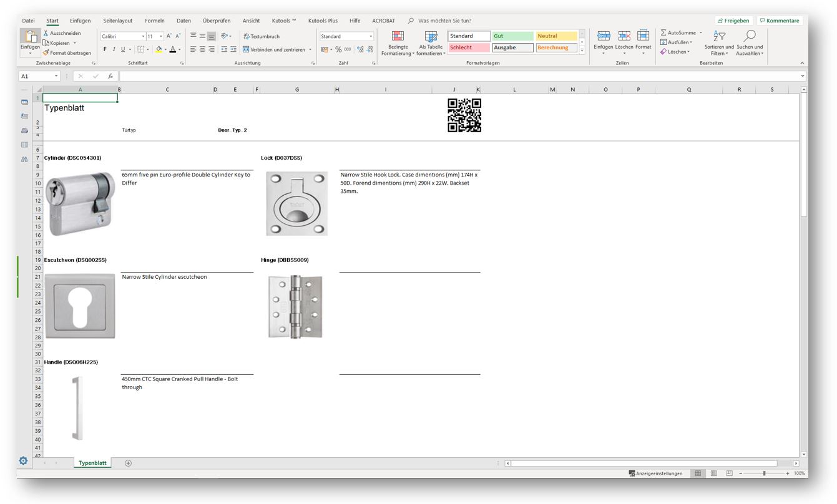Open text orientation options
This screenshot has height=504, width=837.
click(225, 36)
